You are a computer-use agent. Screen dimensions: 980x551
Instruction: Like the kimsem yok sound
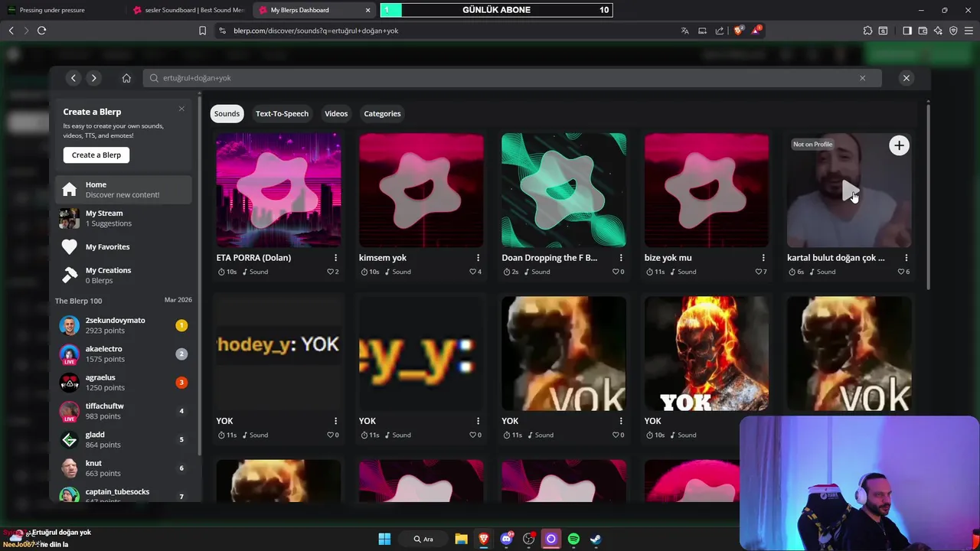pos(475,272)
